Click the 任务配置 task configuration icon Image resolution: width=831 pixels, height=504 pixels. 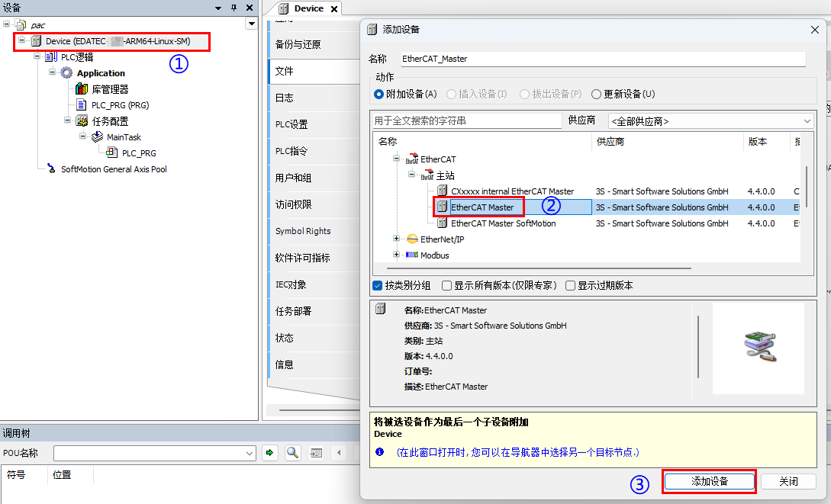point(82,121)
